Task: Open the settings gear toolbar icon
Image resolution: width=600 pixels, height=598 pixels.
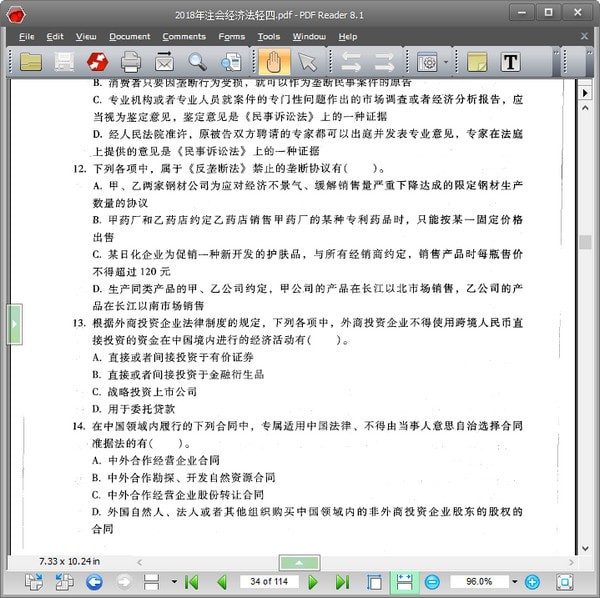Action: click(x=427, y=62)
